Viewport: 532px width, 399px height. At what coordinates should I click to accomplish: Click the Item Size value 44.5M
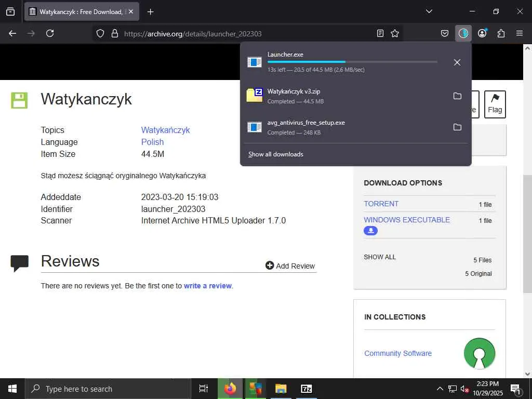click(x=153, y=154)
